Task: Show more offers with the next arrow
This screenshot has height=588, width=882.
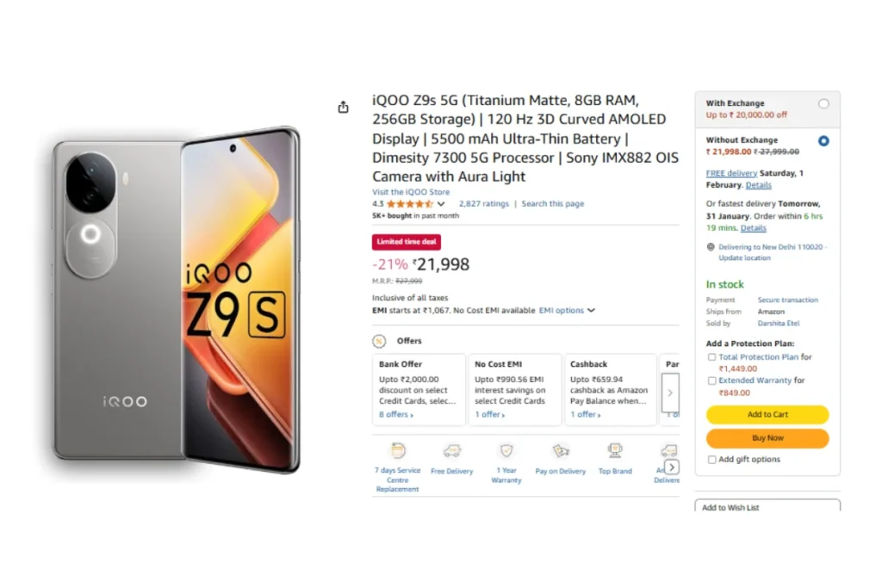Action: [x=670, y=393]
